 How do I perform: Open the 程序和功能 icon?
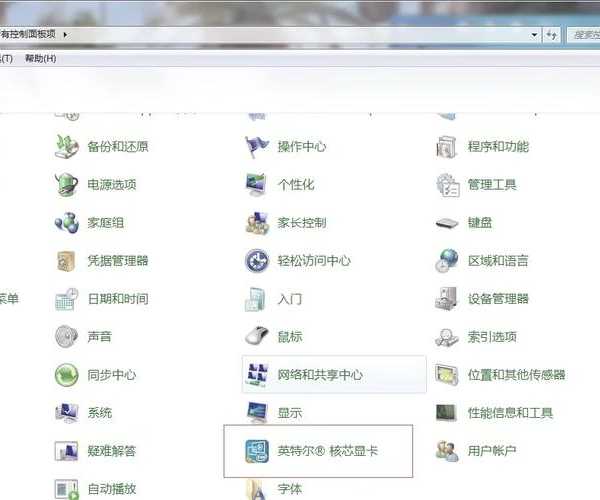click(447, 147)
